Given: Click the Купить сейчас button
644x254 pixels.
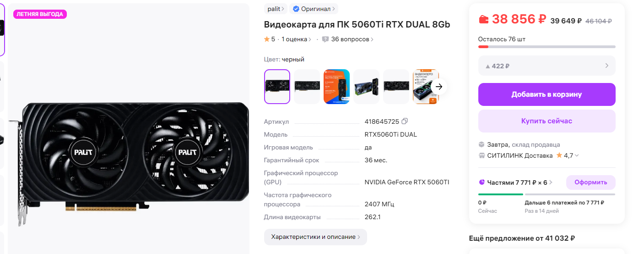Looking at the screenshot, I should 547,121.
